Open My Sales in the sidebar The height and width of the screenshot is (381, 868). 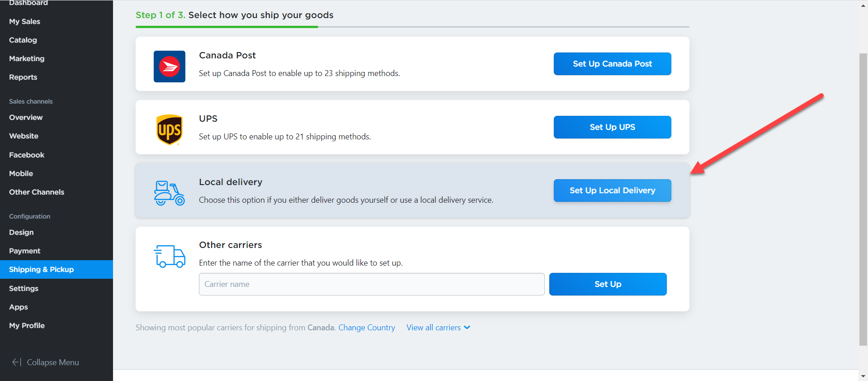(x=25, y=21)
